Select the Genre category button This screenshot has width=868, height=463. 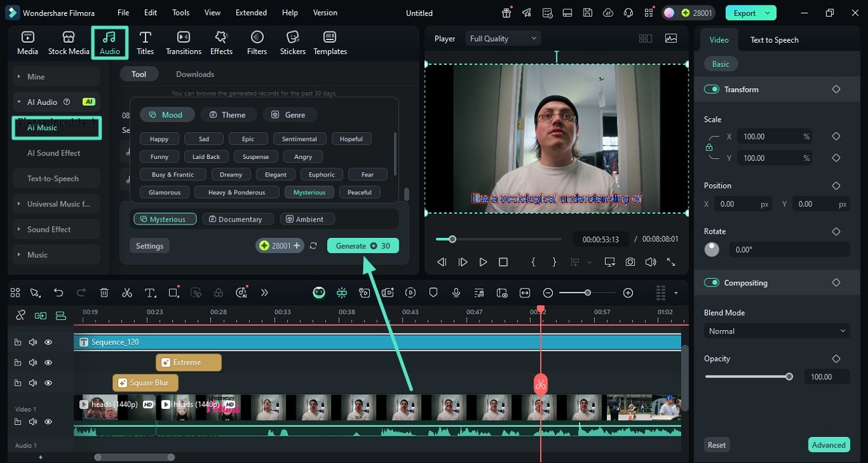click(x=289, y=115)
